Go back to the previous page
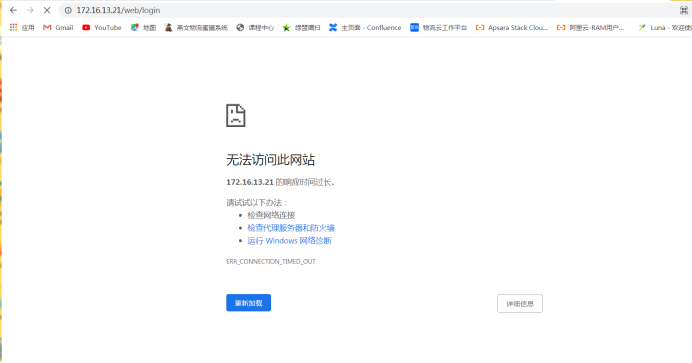 [13, 10]
